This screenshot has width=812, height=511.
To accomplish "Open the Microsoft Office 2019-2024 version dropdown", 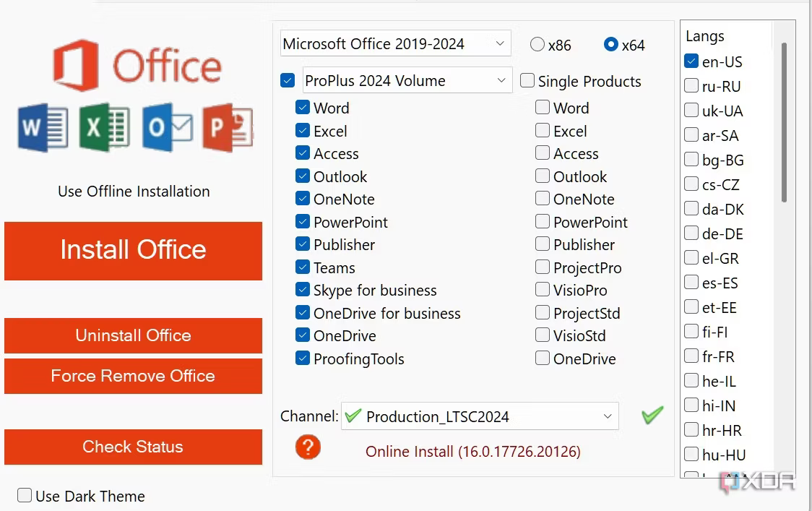I will pyautogui.click(x=396, y=43).
